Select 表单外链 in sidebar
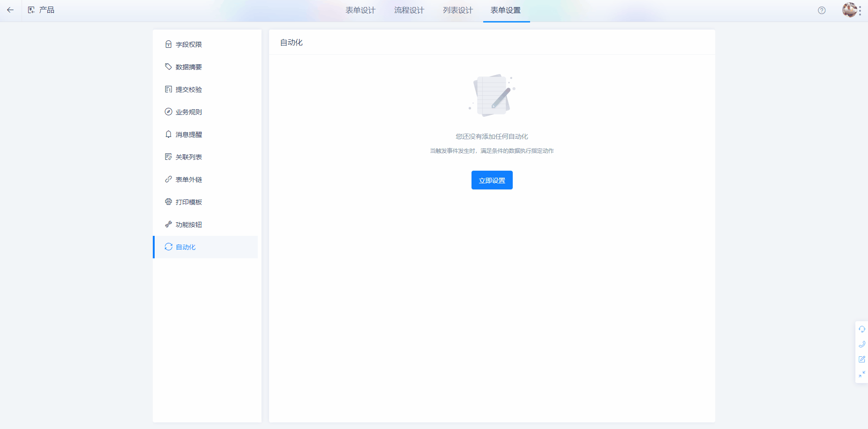 [205, 180]
